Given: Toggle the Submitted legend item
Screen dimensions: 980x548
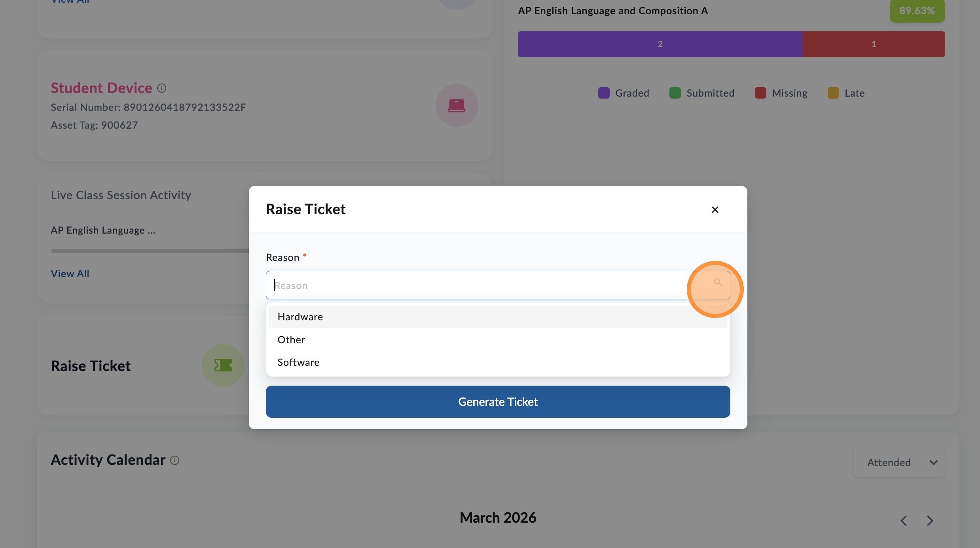Looking at the screenshot, I should point(701,93).
